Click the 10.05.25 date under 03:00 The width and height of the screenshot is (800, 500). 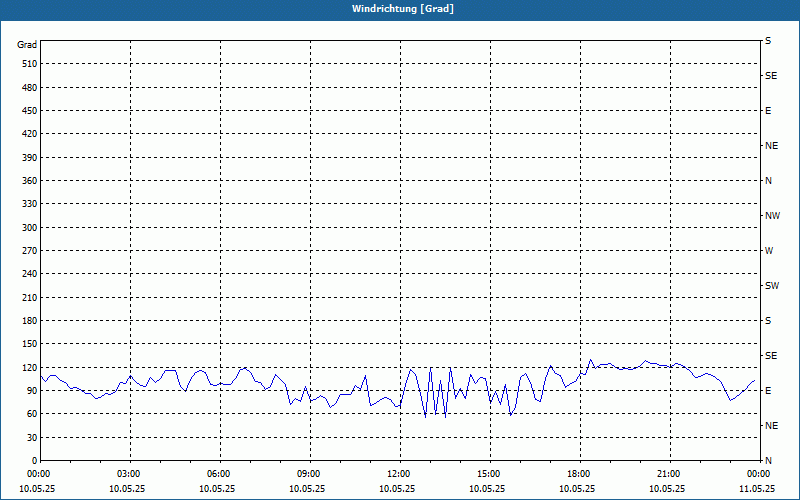127,489
